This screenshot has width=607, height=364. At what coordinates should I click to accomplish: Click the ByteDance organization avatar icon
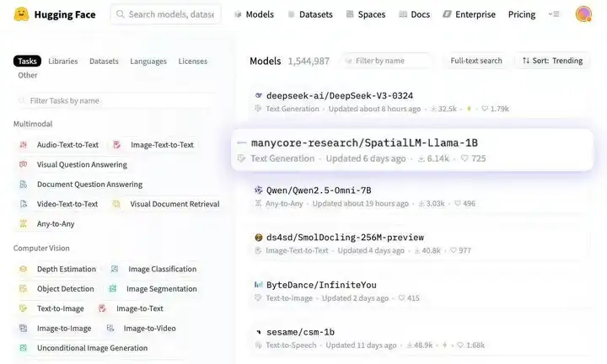(259, 285)
